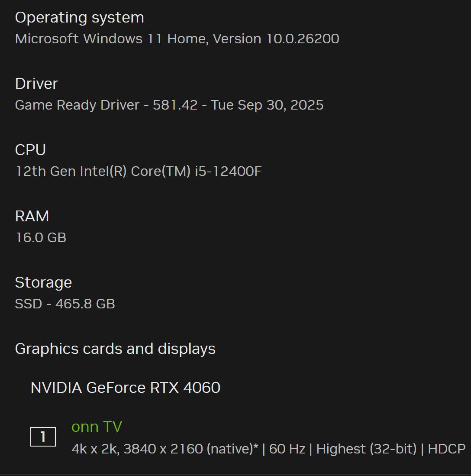Click the Driver section heading

36,84
